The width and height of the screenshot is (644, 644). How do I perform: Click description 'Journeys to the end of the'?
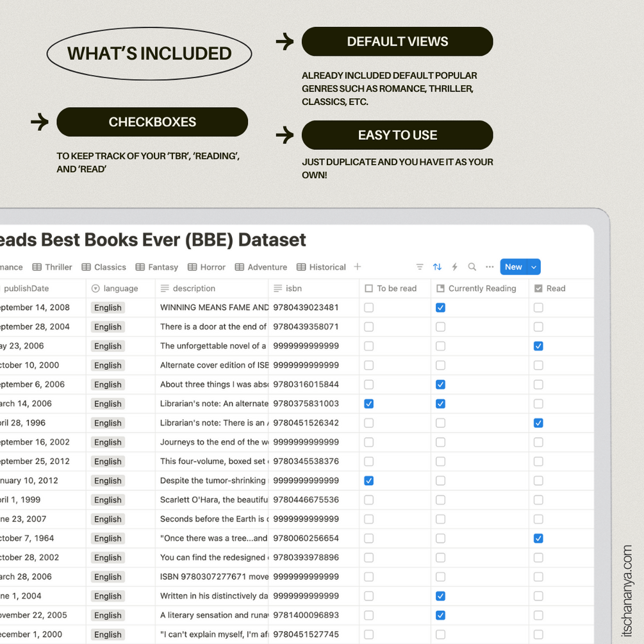(x=213, y=442)
